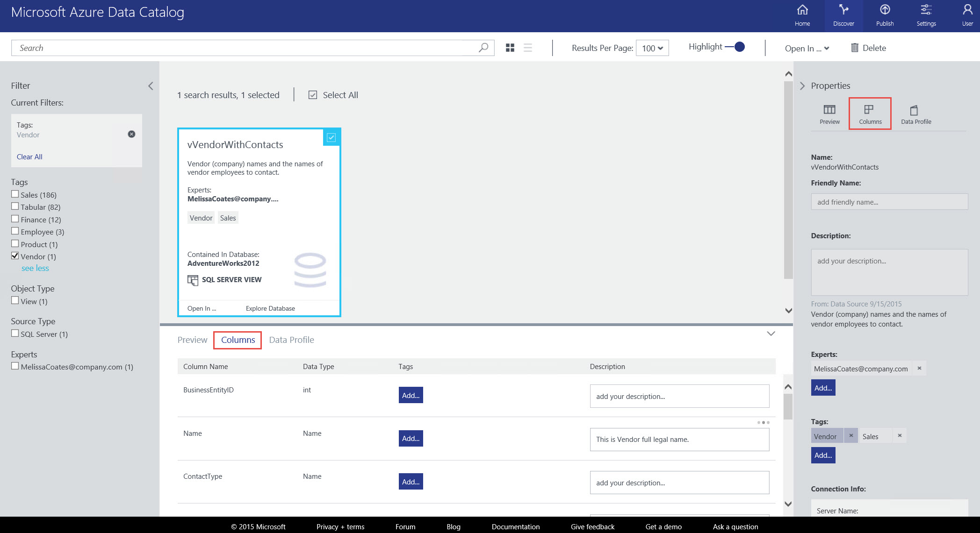Open the toolbar Open In dropdown
The image size is (980, 533).
(x=807, y=48)
